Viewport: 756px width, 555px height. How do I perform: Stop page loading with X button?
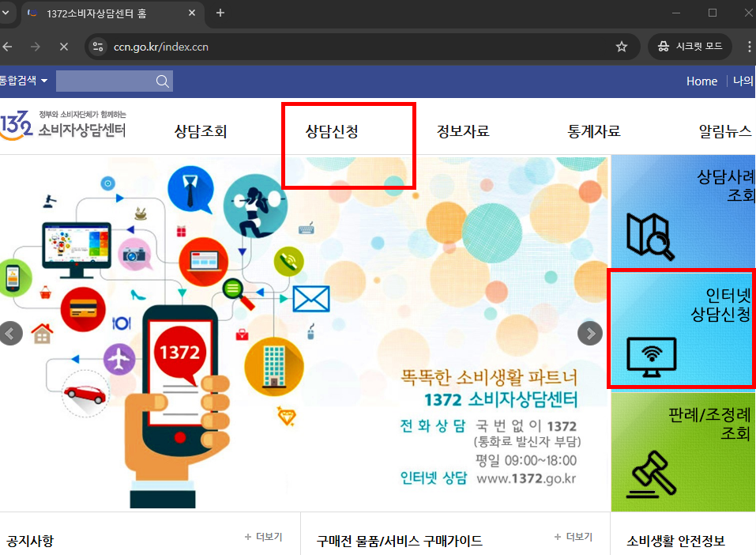tap(64, 47)
